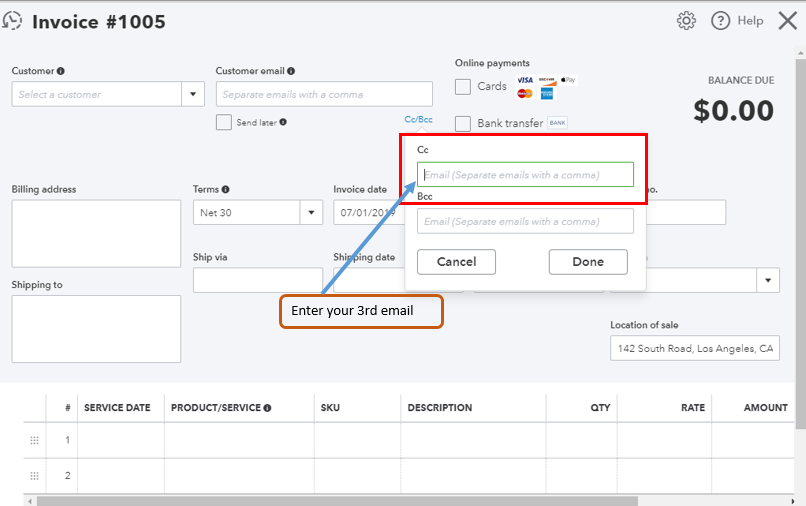Open the settings gear icon
806x506 pixels.
(x=686, y=21)
